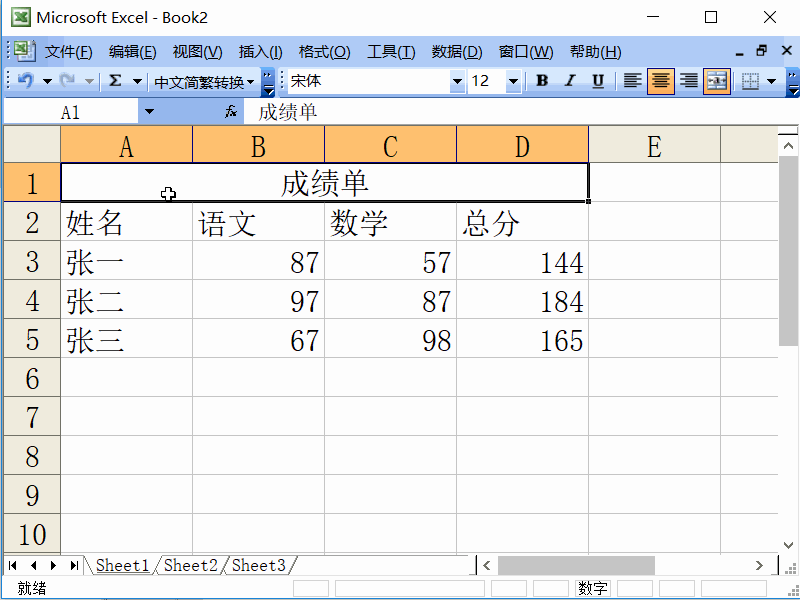This screenshot has height=600, width=800.
Task: Toggle Bold formatting
Action: [x=542, y=81]
